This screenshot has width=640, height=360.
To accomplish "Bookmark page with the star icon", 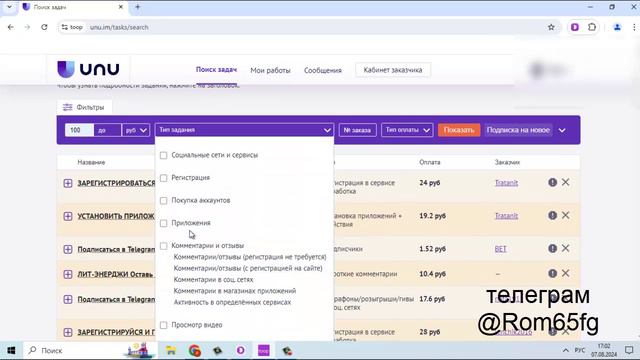I will point(551,27).
